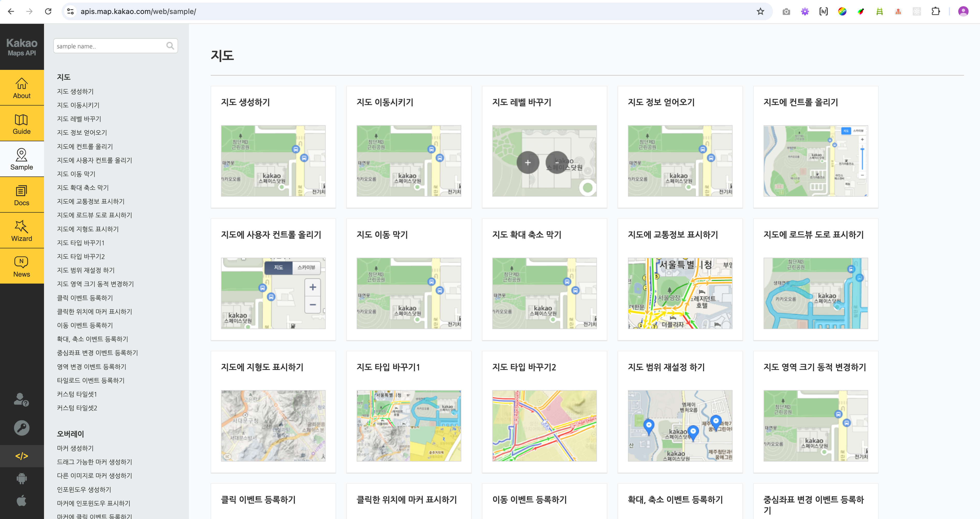Viewport: 980px width, 519px height.
Task: Go to the Docs page in the sidebar
Action: tap(22, 195)
